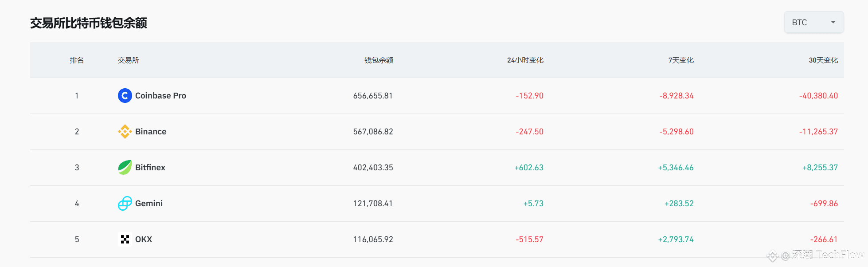868x267 pixels.
Task: Sort by 24小时变化 column header
Action: (x=525, y=60)
